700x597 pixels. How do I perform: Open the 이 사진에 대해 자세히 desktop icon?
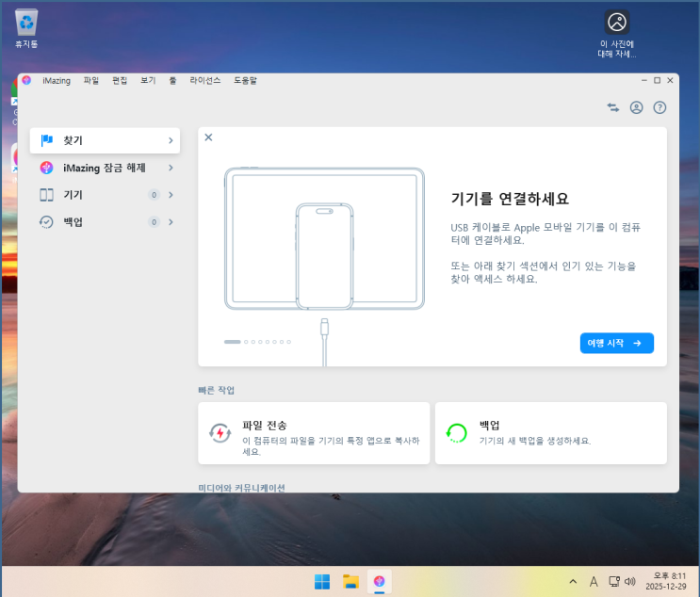click(617, 34)
